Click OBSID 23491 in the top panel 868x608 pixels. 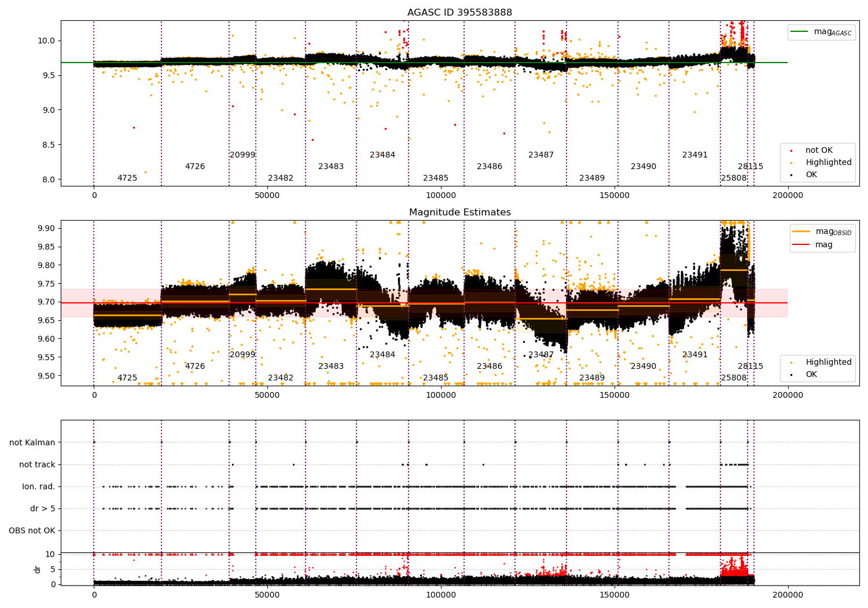click(x=695, y=155)
